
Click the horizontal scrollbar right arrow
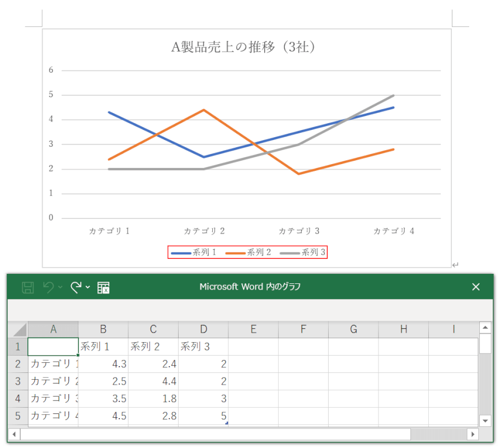pos(473,434)
